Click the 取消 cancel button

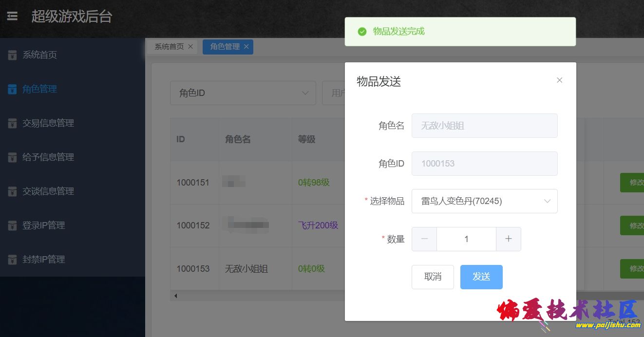point(432,277)
